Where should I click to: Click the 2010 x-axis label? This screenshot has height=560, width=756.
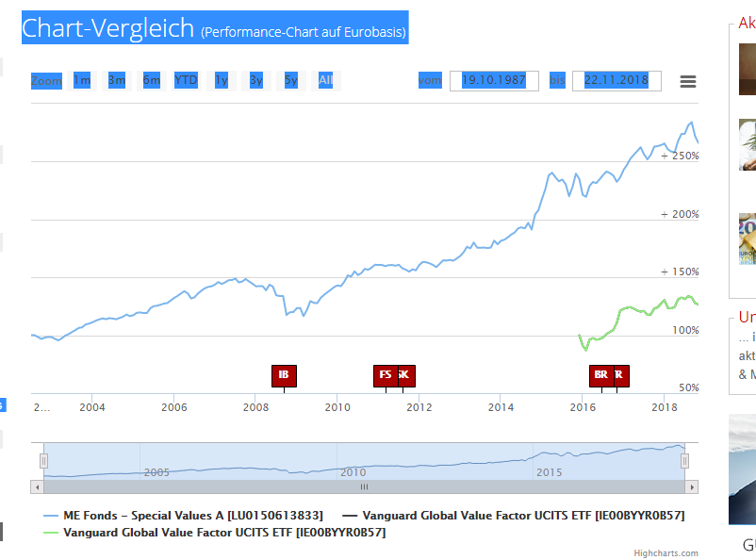click(x=337, y=407)
